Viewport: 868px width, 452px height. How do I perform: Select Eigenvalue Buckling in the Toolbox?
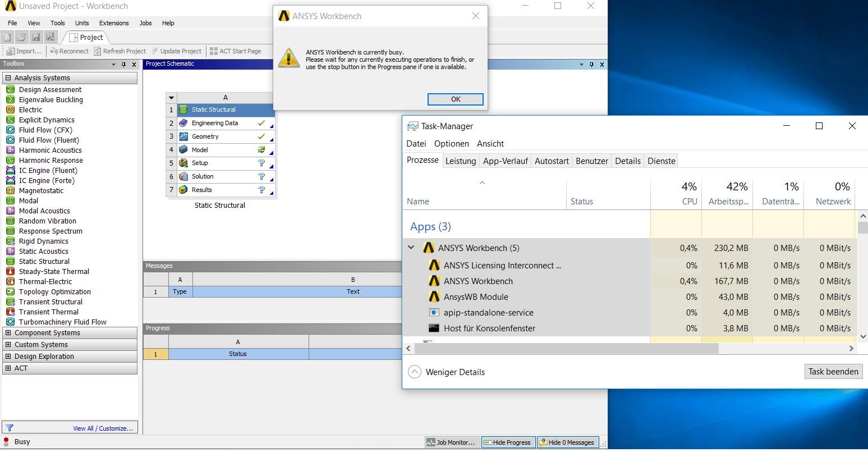[50, 100]
